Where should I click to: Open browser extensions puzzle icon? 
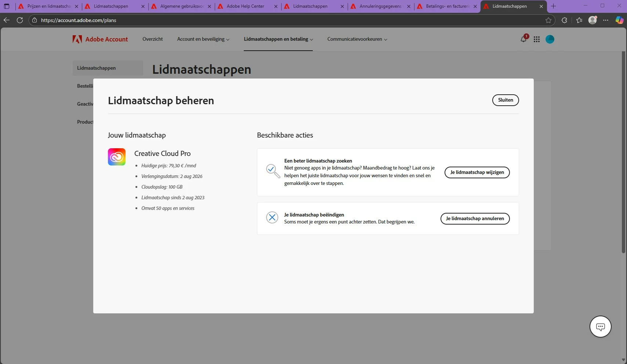point(564,20)
